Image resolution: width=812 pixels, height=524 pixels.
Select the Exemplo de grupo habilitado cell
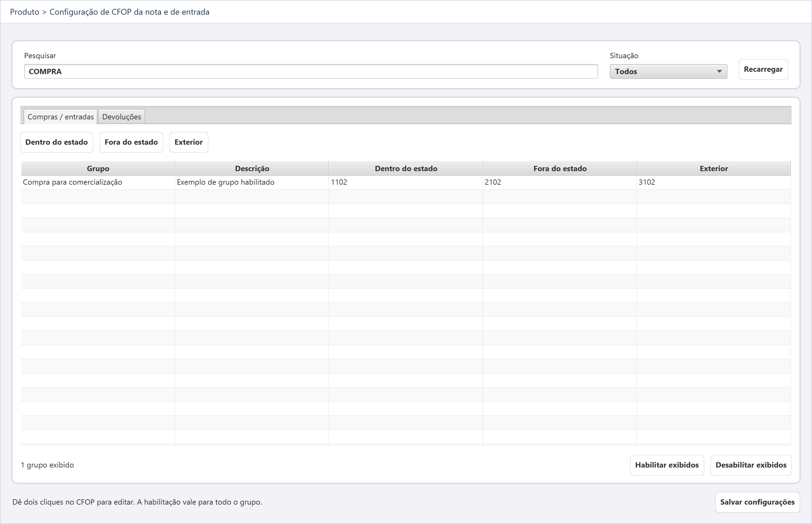click(x=252, y=182)
